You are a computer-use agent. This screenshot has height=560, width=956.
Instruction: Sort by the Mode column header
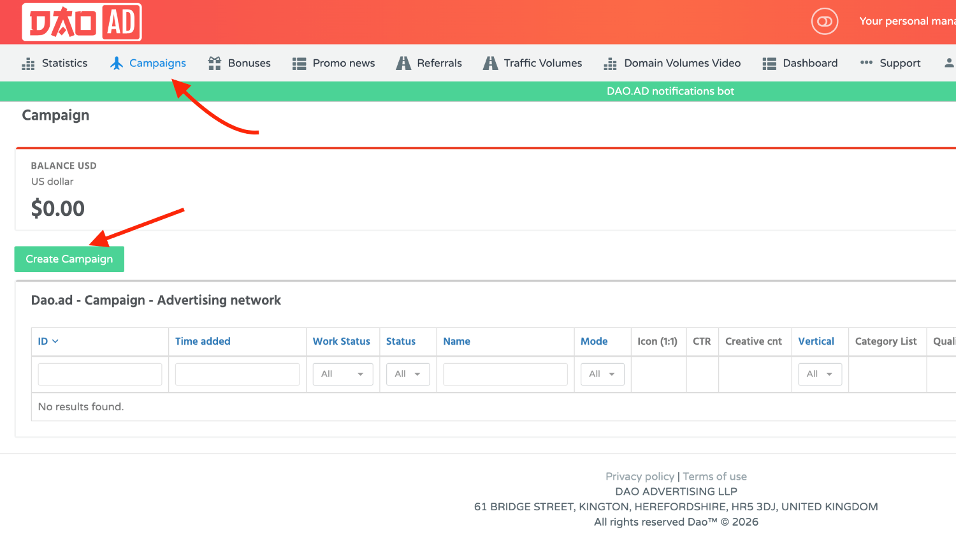pos(594,341)
